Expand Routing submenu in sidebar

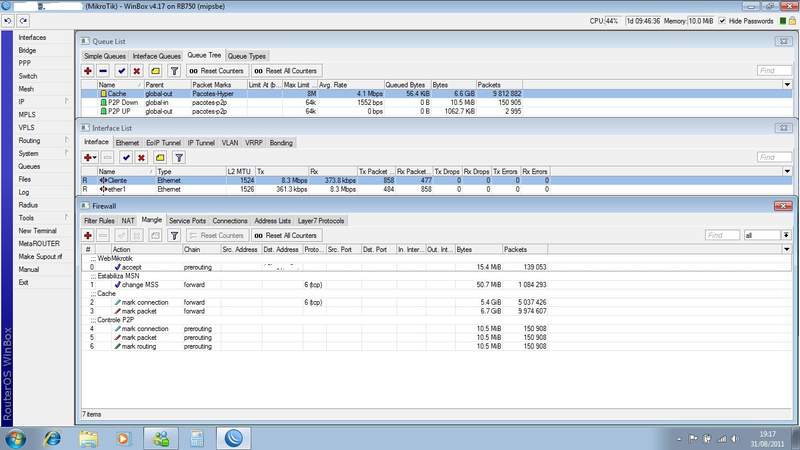coord(67,140)
